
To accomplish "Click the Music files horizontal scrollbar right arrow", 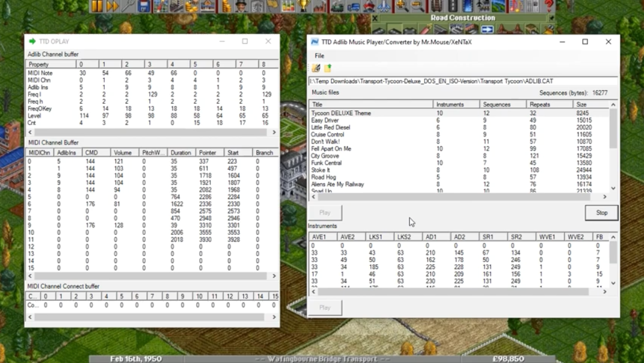I will [x=605, y=197].
